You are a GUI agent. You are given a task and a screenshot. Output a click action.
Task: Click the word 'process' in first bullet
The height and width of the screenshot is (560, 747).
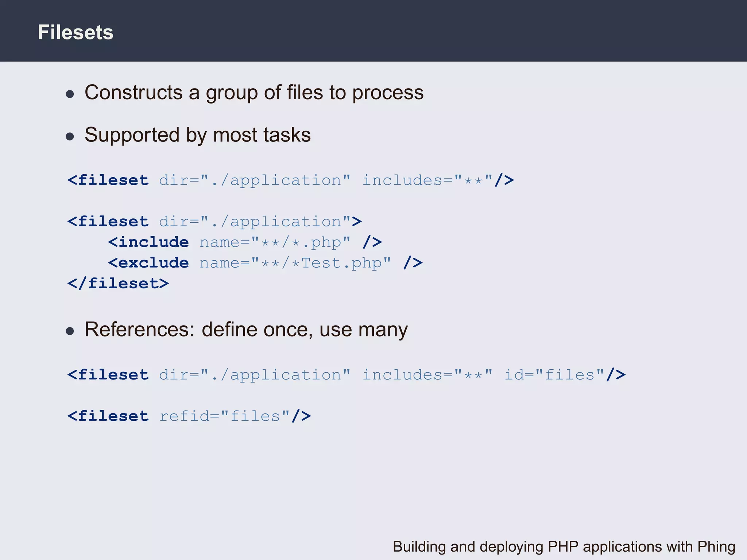point(388,93)
